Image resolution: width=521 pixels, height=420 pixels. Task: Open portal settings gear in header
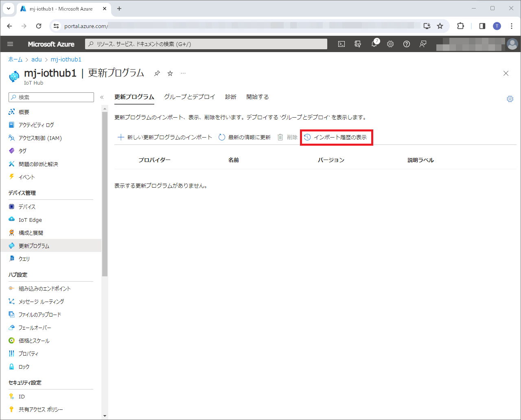point(390,44)
